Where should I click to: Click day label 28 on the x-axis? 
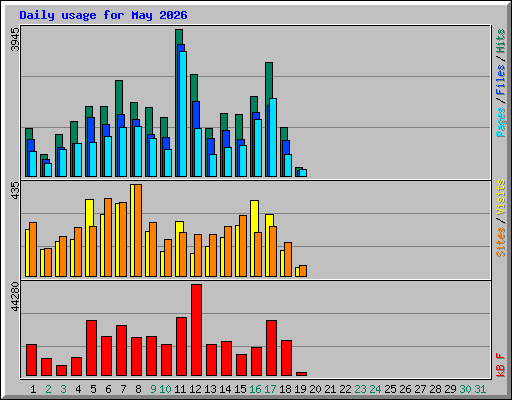[x=435, y=389]
